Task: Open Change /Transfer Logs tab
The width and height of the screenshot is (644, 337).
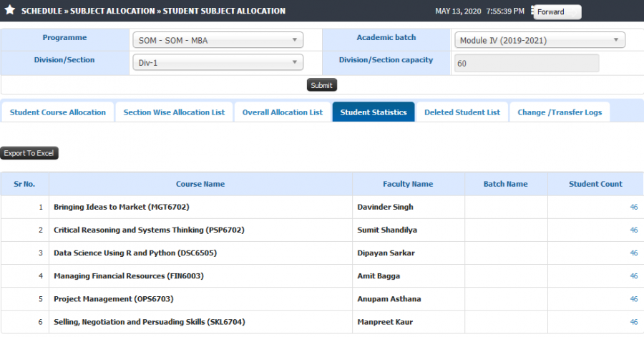Action: [560, 112]
